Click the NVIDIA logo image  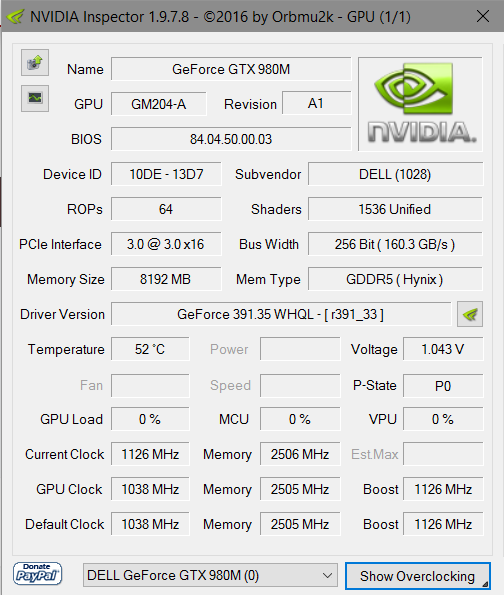click(x=421, y=104)
